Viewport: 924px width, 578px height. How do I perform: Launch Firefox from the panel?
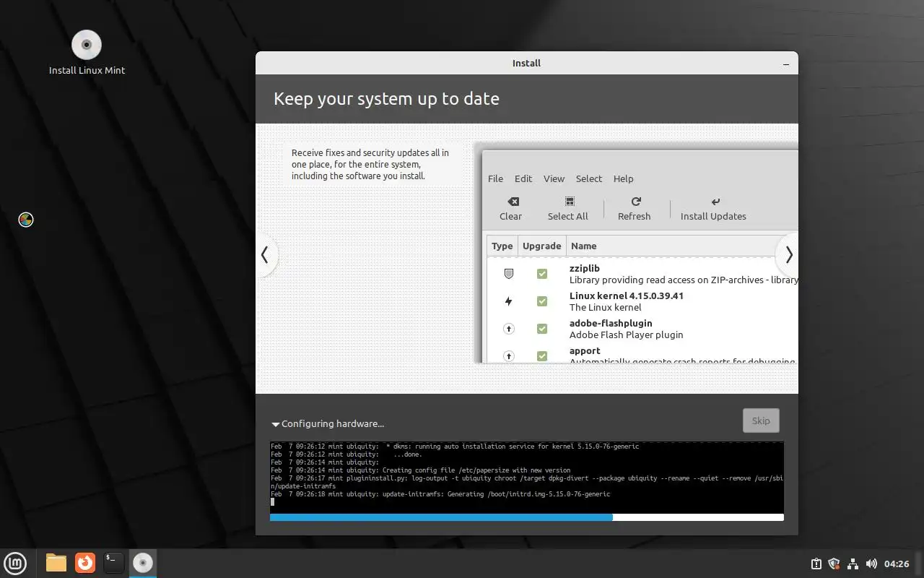85,562
